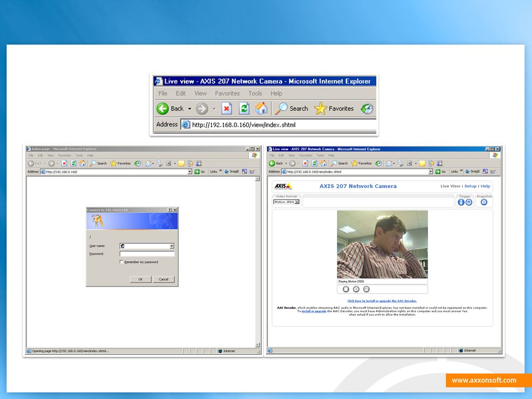Click 'Click here to install AAC Decoder' link
This screenshot has width=532, height=399.
[x=382, y=301]
